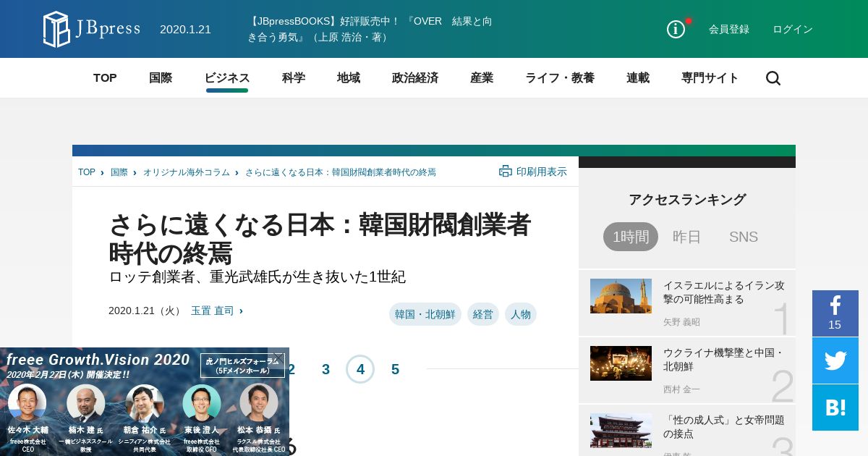Click the date 2020.1.21 in header
This screenshot has width=868, height=456.
(x=185, y=30)
